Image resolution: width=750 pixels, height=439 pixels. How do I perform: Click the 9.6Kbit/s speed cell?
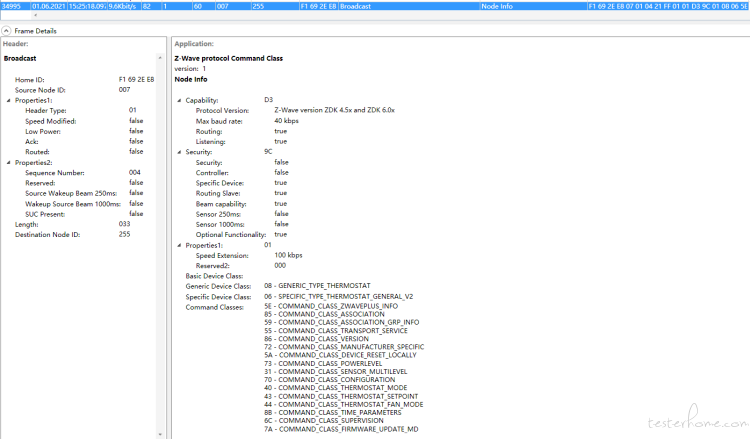point(122,6)
